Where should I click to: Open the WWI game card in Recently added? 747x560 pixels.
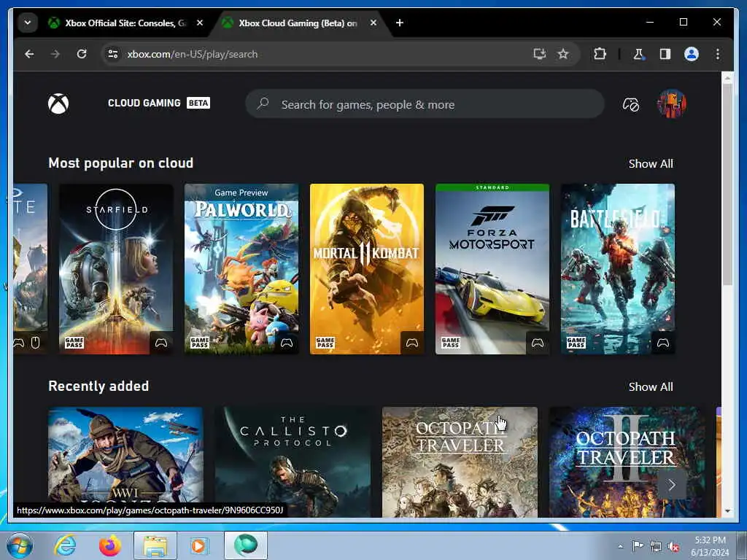(x=125, y=462)
